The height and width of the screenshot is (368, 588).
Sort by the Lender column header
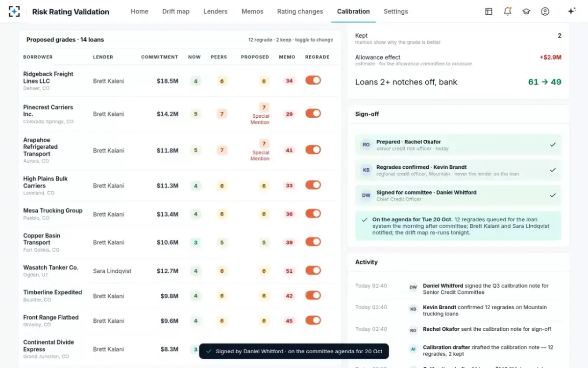point(103,57)
